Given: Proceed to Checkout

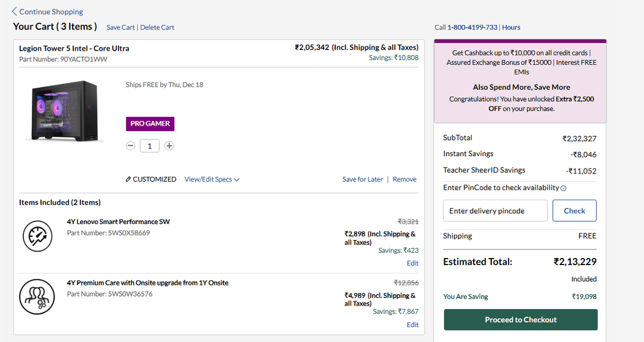Looking at the screenshot, I should click(x=521, y=320).
